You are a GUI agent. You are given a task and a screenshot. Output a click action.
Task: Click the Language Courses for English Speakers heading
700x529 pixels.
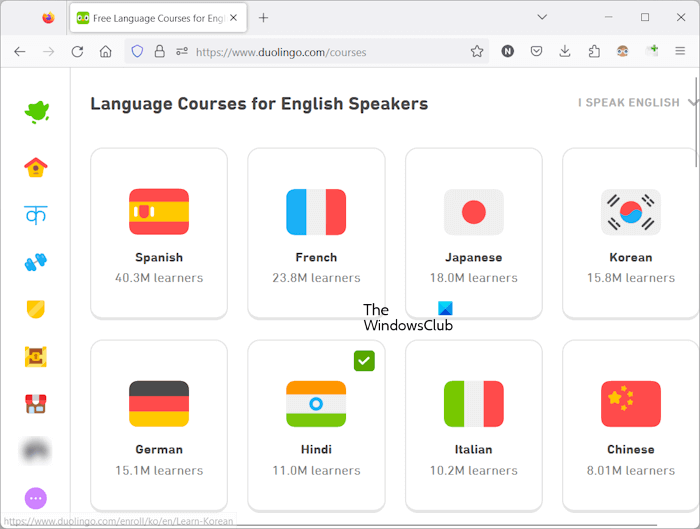259,104
